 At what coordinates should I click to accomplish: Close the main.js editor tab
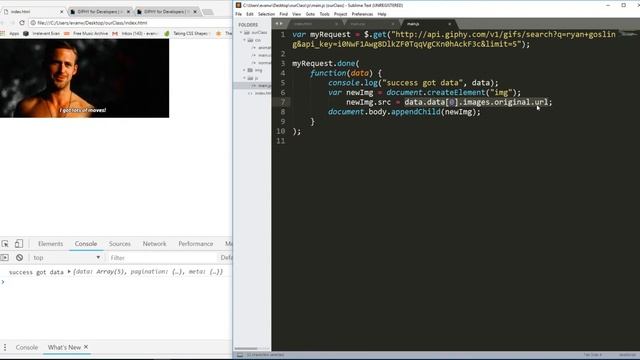point(449,24)
